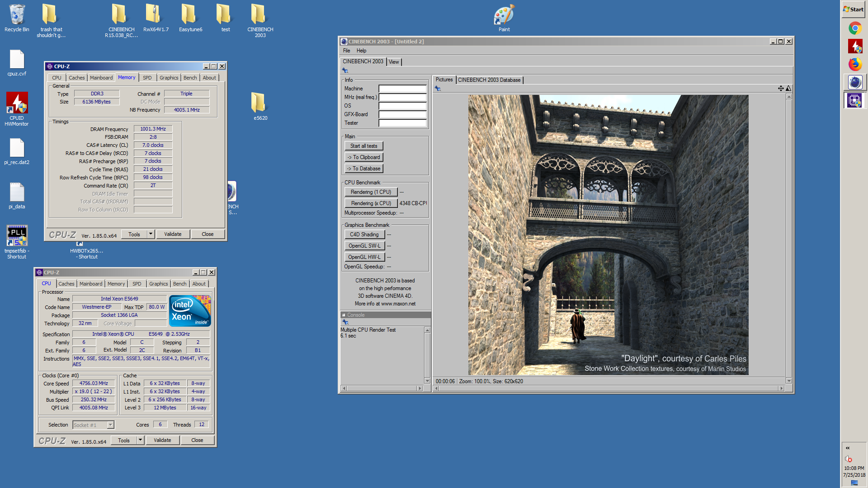Click the Tester input field

pos(402,123)
